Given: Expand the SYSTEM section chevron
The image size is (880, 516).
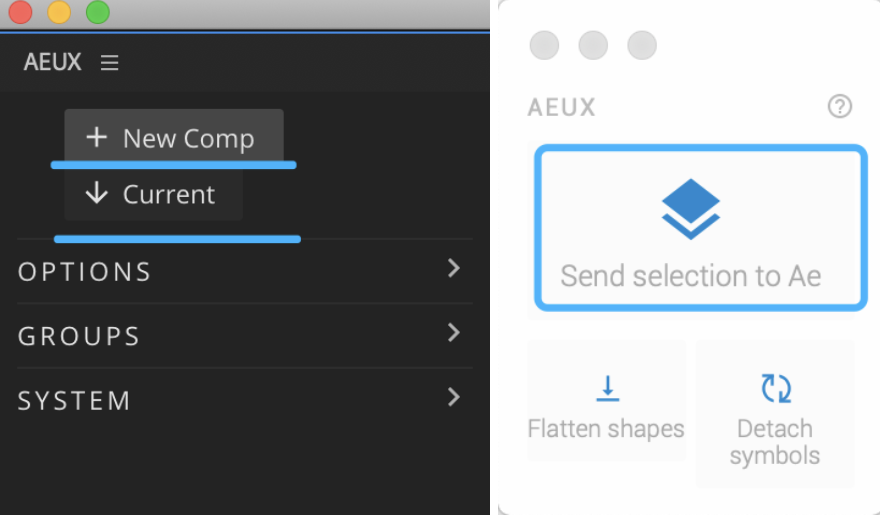Looking at the screenshot, I should tap(454, 397).
